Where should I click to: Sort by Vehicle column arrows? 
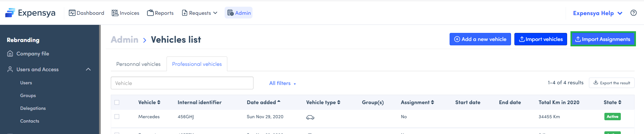pyautogui.click(x=159, y=102)
